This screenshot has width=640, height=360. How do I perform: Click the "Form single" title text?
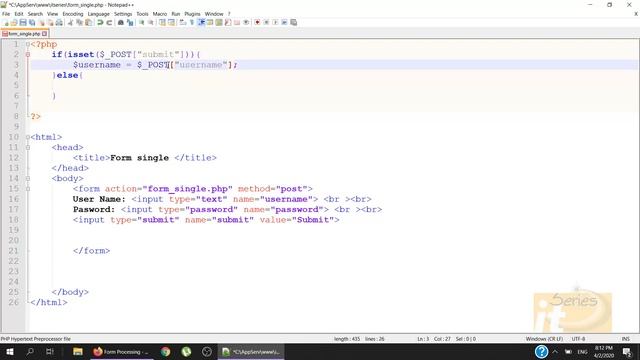pos(139,158)
